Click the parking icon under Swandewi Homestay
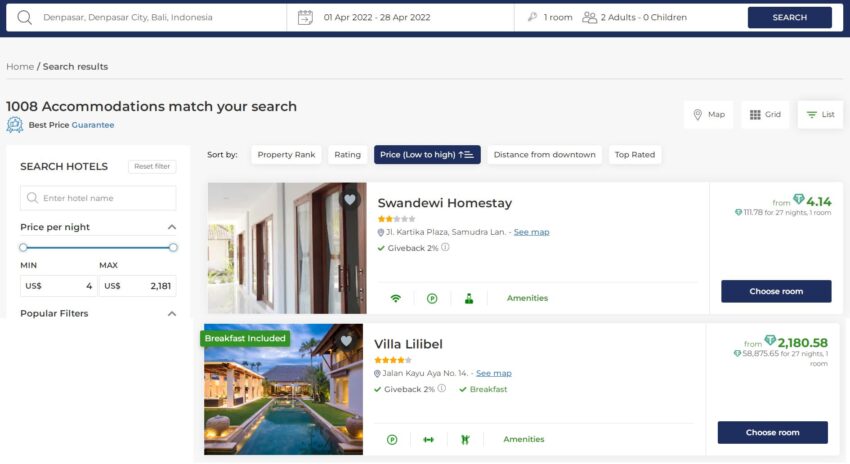This screenshot has height=464, width=850. point(432,298)
